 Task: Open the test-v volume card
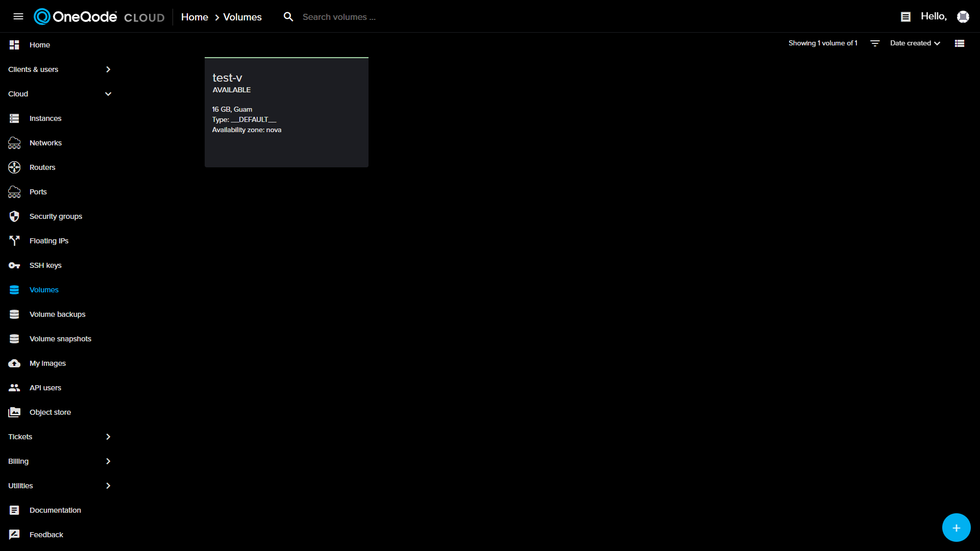(x=286, y=112)
